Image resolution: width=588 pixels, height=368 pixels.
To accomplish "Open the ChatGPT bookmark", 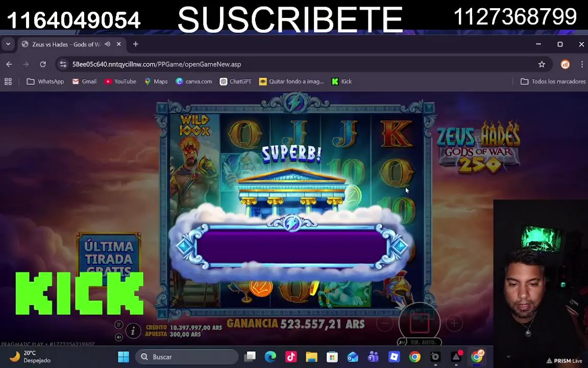I will click(235, 81).
